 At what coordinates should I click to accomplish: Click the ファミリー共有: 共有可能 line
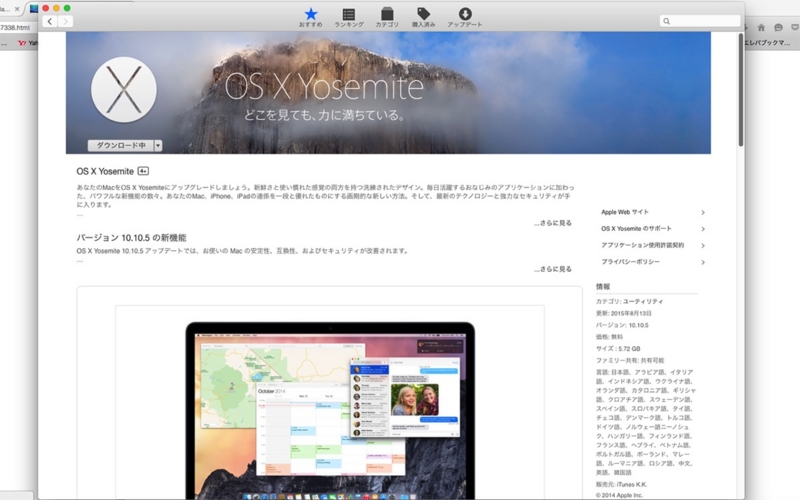click(630, 360)
